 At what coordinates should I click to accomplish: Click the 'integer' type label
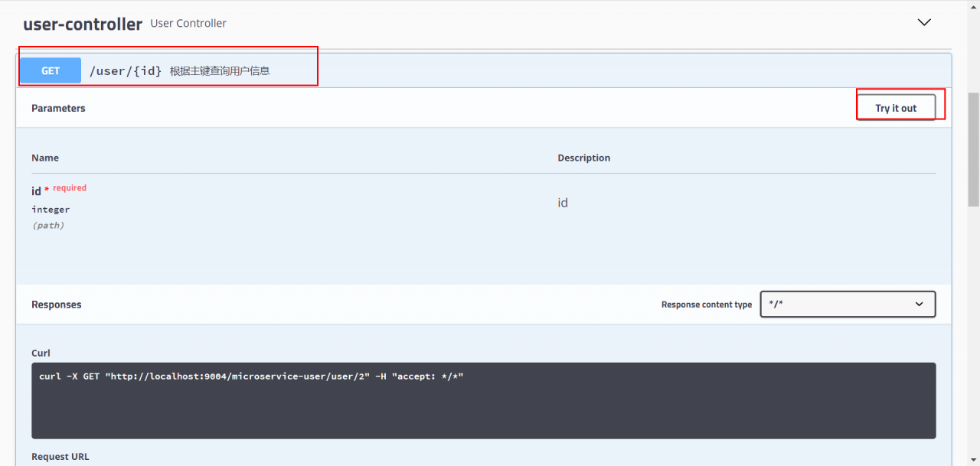[51, 209]
